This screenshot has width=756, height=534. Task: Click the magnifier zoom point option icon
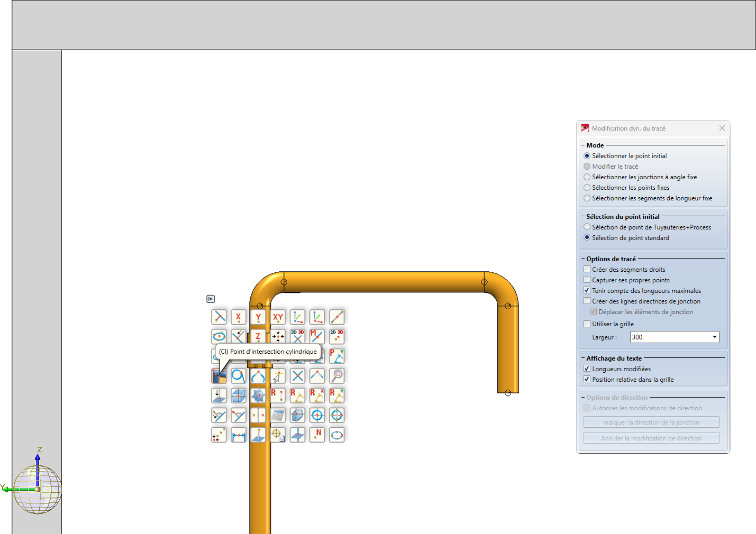[x=336, y=376]
